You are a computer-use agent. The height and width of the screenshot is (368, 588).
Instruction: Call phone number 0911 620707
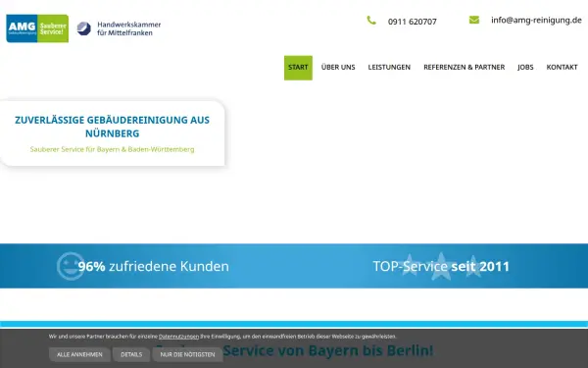pos(413,22)
